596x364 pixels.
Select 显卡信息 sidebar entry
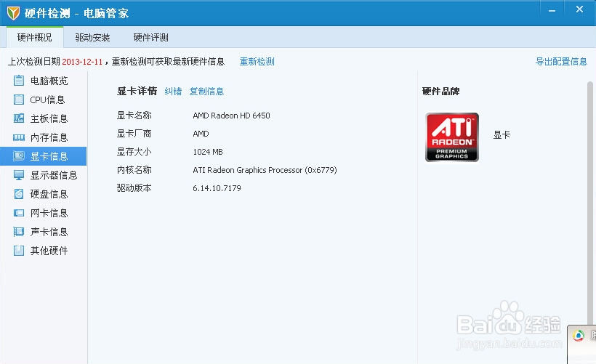[x=44, y=156]
